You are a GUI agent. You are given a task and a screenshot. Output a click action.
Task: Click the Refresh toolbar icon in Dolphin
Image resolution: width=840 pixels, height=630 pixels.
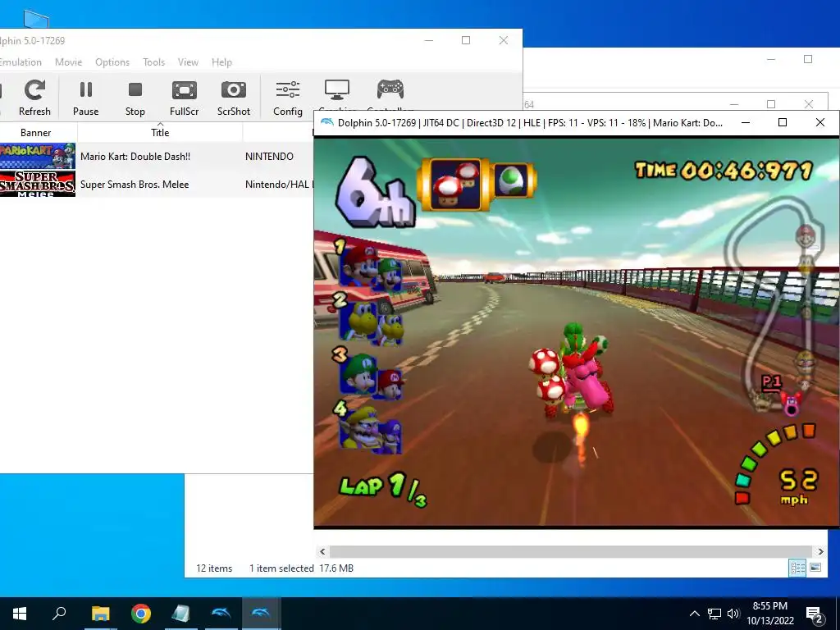34,98
